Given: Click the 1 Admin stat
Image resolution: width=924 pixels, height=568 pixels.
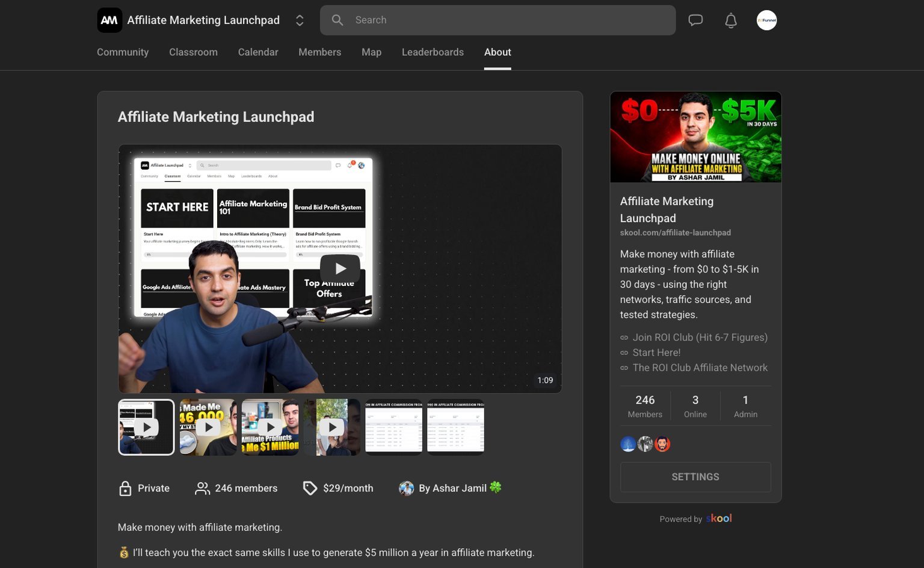Looking at the screenshot, I should tap(745, 406).
